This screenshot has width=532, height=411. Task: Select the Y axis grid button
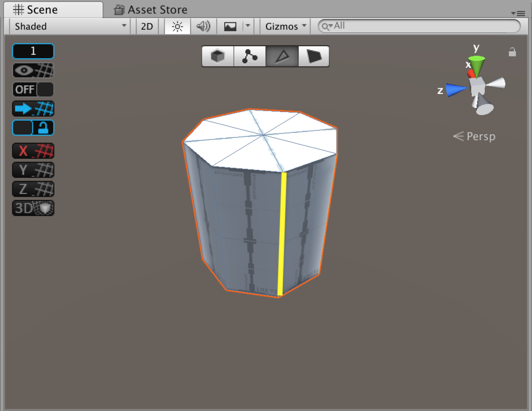click(x=33, y=170)
